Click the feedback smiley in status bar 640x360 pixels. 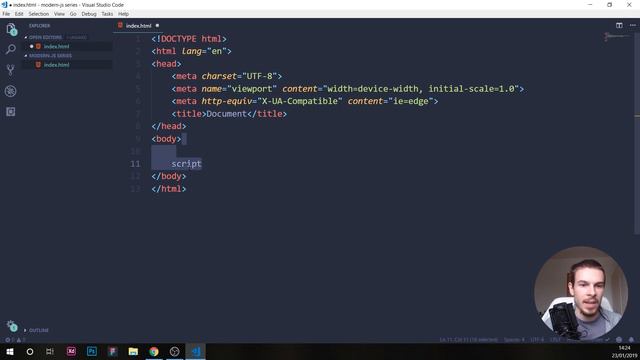pyautogui.click(x=619, y=340)
